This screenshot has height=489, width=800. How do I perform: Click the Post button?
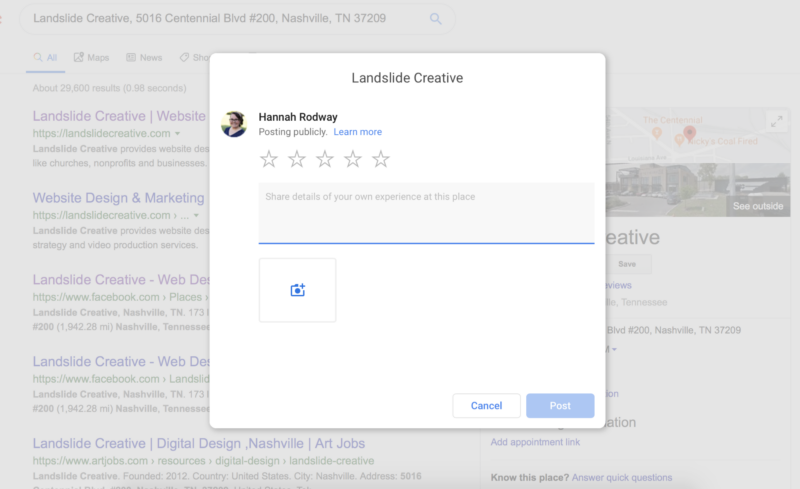click(560, 406)
